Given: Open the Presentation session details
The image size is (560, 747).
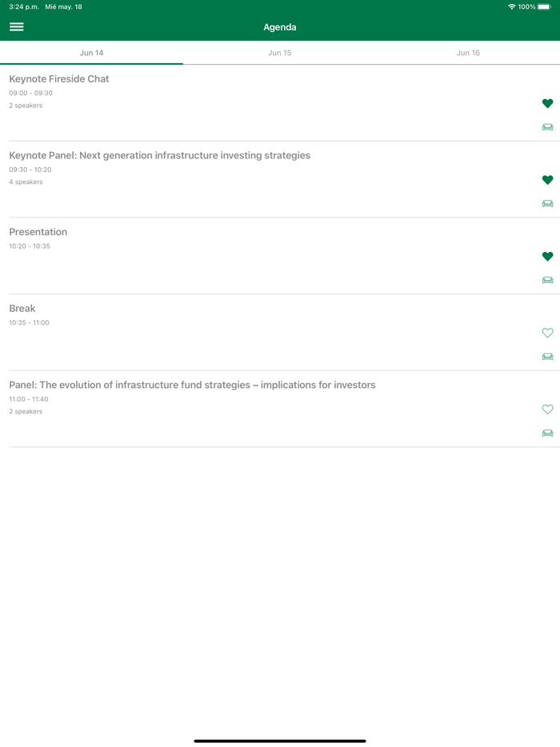Looking at the screenshot, I should [x=38, y=232].
